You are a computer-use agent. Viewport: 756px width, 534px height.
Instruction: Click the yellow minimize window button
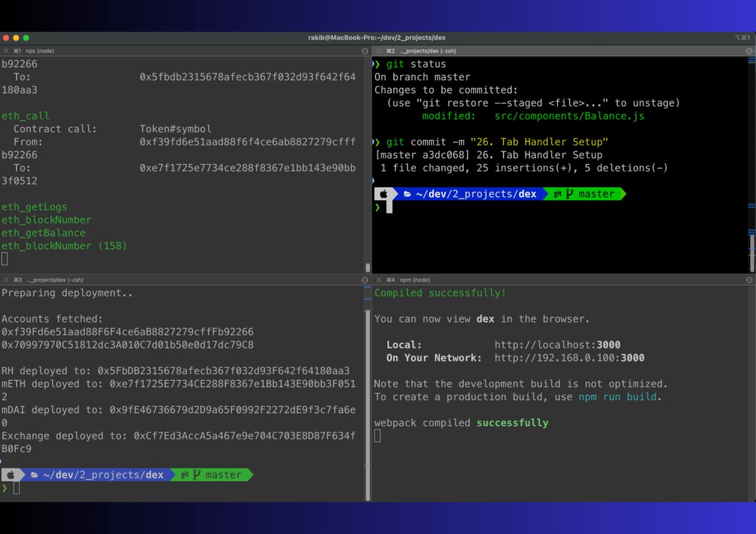(16, 38)
